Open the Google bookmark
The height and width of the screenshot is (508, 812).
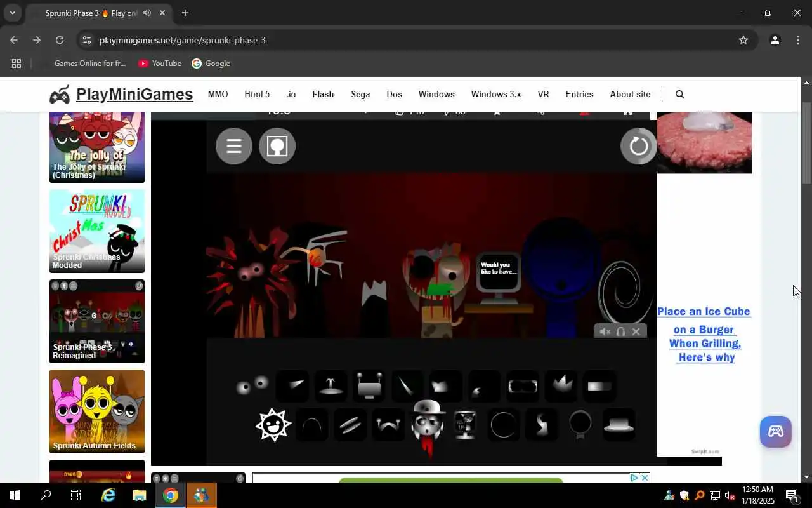click(211, 63)
